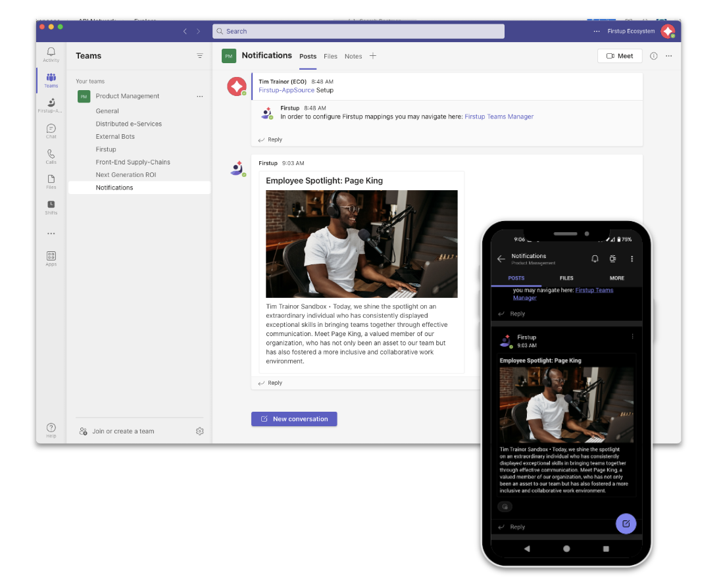This screenshot has height=588, width=721.
Task: Click the filter teams icon
Action: (199, 56)
